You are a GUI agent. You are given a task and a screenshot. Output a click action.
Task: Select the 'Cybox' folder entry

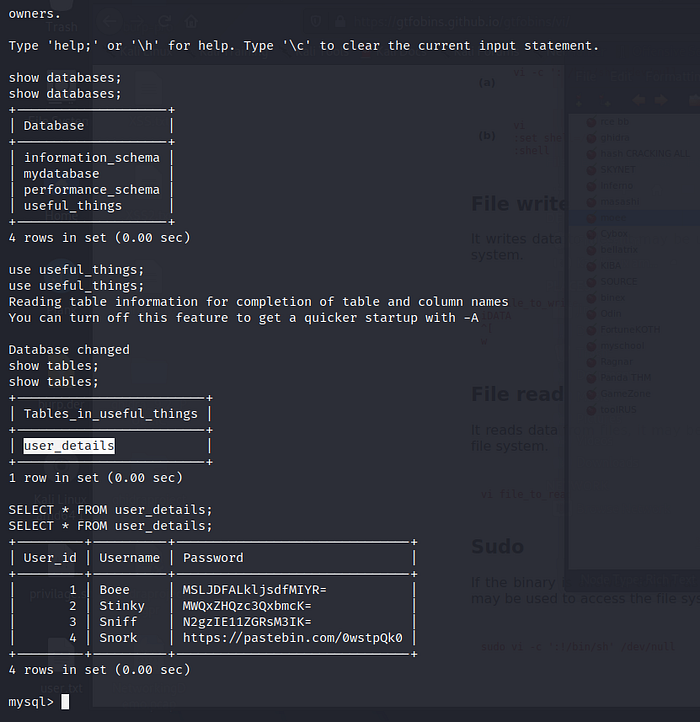pos(610,234)
